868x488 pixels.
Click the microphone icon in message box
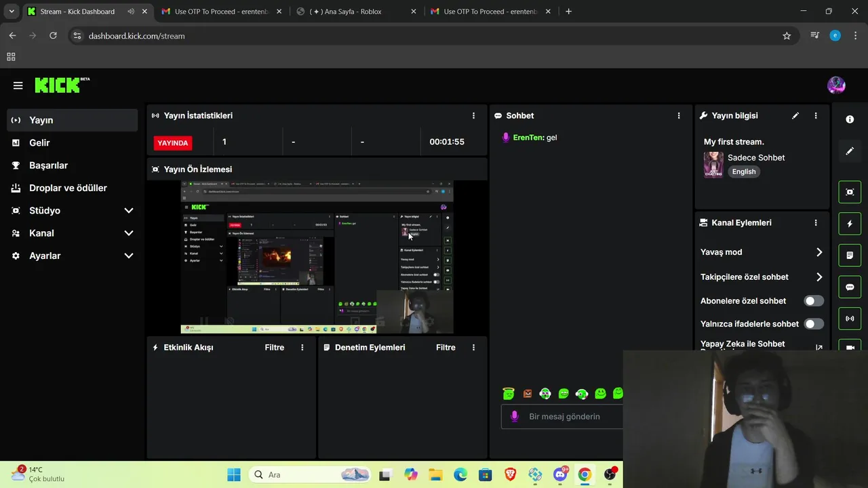(515, 416)
